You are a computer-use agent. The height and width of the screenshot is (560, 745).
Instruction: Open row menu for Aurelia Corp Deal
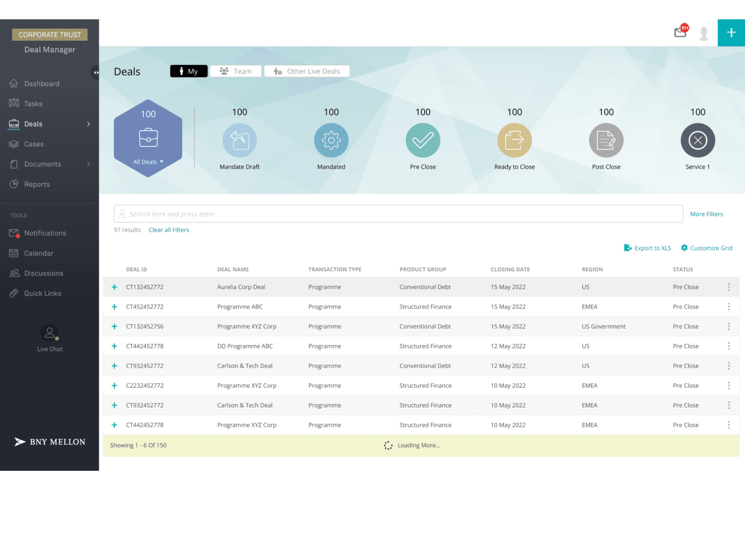pos(729,287)
